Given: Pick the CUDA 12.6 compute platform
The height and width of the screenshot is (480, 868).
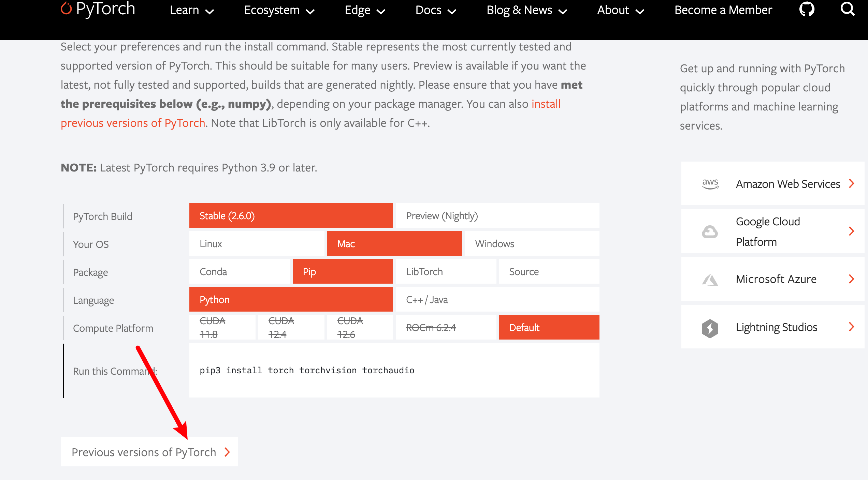Looking at the screenshot, I should [x=360, y=327].
